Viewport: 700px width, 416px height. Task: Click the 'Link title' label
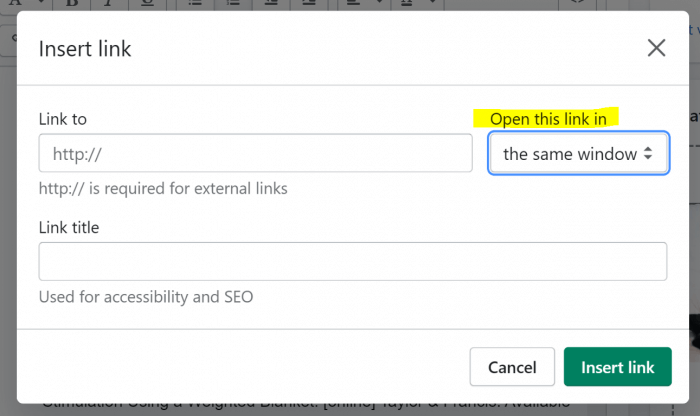pyautogui.click(x=69, y=228)
